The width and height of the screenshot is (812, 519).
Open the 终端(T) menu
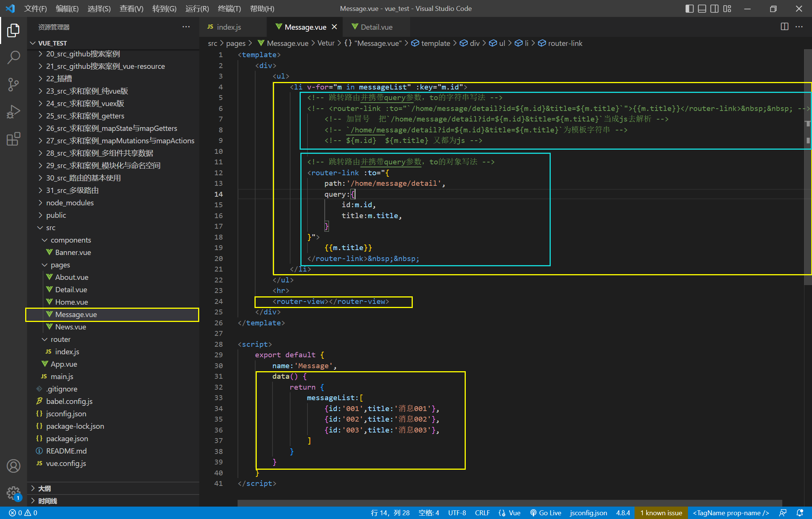tap(229, 8)
